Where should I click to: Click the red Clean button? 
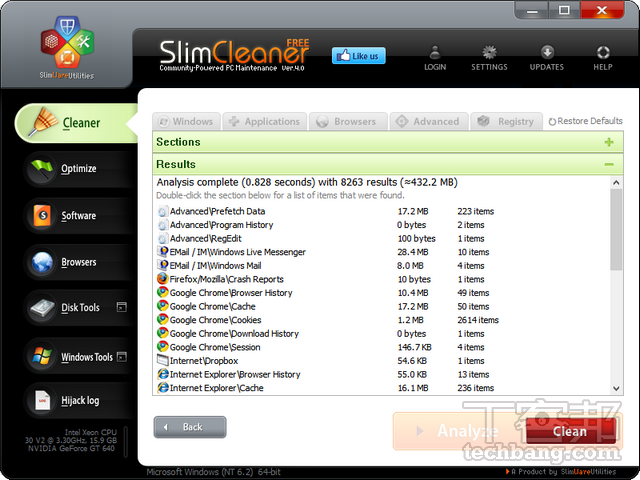click(570, 431)
